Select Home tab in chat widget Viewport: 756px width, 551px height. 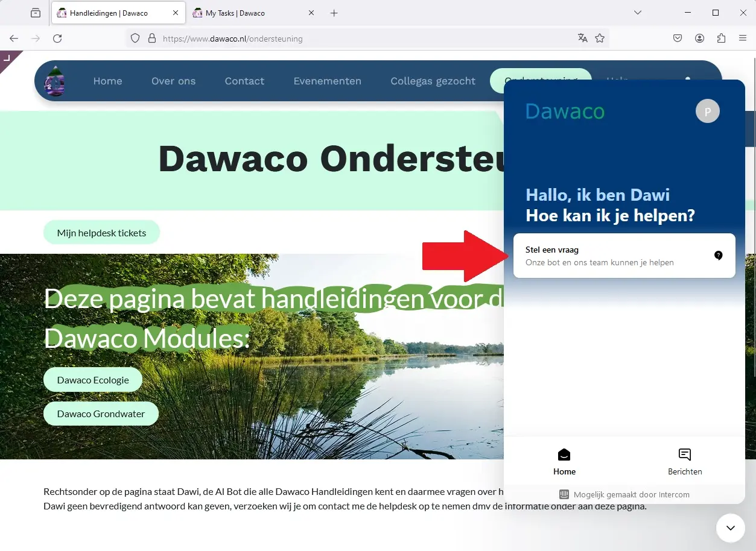pyautogui.click(x=564, y=462)
